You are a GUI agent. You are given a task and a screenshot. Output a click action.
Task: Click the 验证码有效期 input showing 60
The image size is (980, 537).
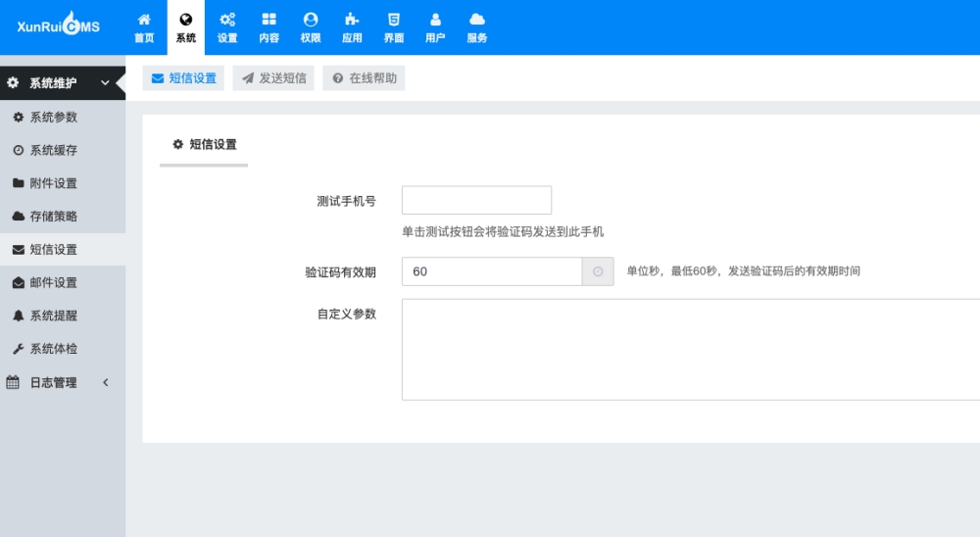coord(491,271)
